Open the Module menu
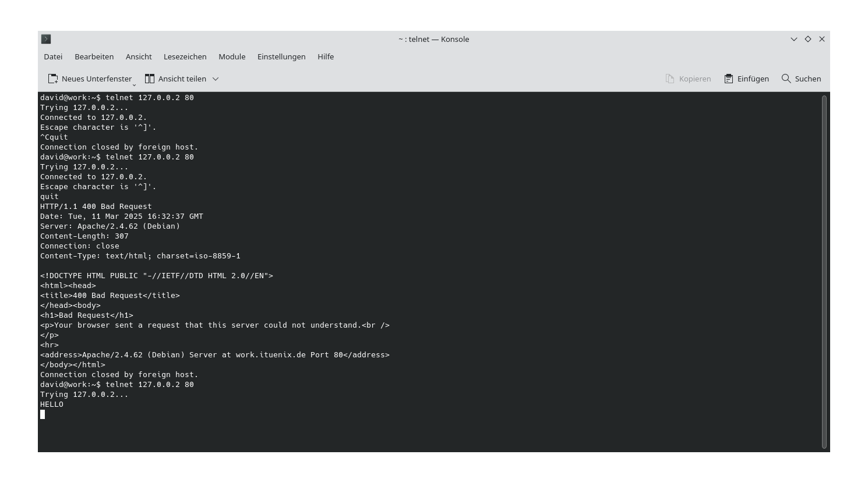Screen dimensions: 868x497 [x=232, y=56]
